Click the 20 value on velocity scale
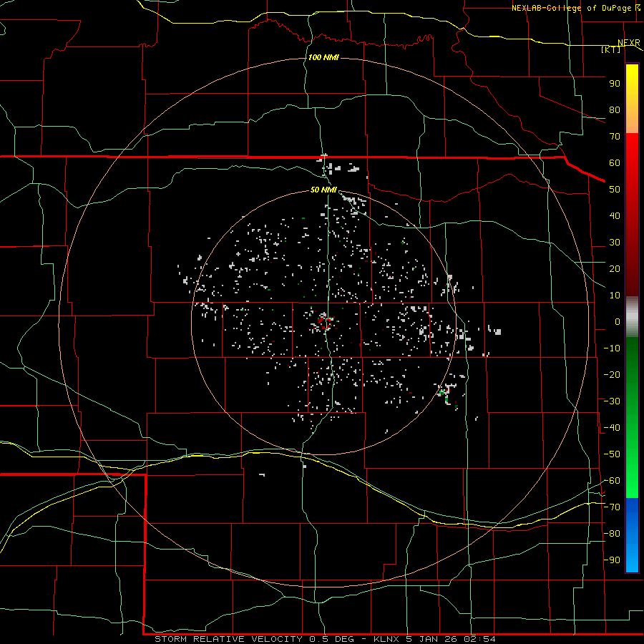This screenshot has width=644, height=644. 615,269
